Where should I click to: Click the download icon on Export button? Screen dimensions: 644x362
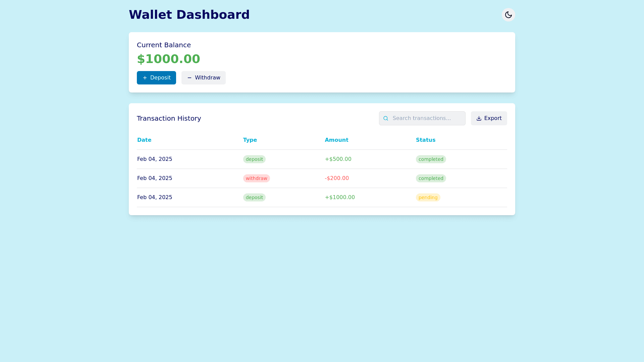click(479, 118)
